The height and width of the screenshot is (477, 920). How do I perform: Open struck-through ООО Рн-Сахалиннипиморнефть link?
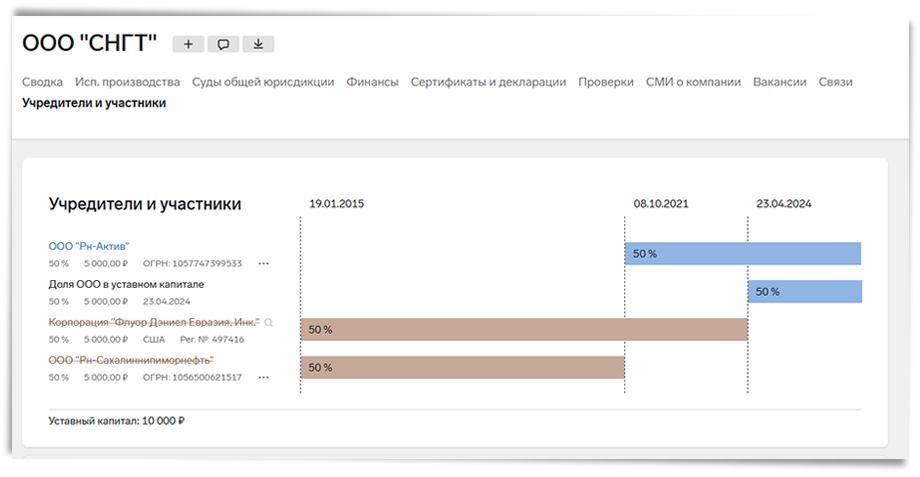click(131, 360)
